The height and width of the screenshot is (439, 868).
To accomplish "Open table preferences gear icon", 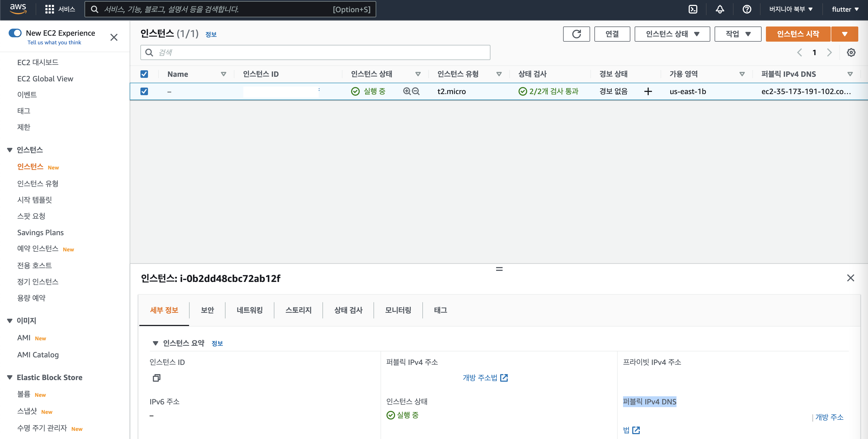I will coord(851,53).
